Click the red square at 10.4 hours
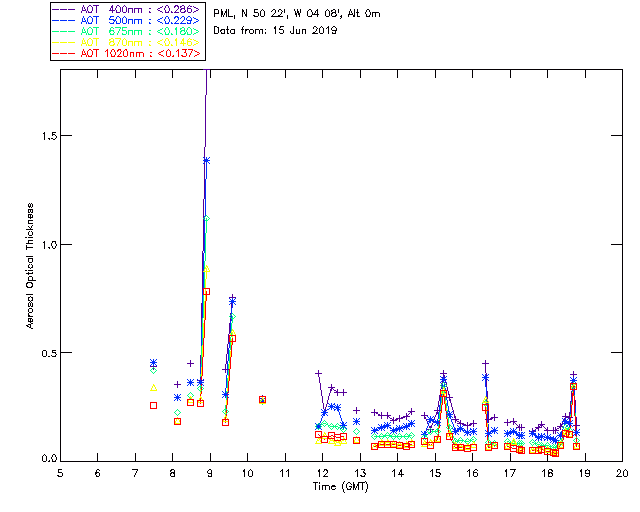 click(262, 400)
